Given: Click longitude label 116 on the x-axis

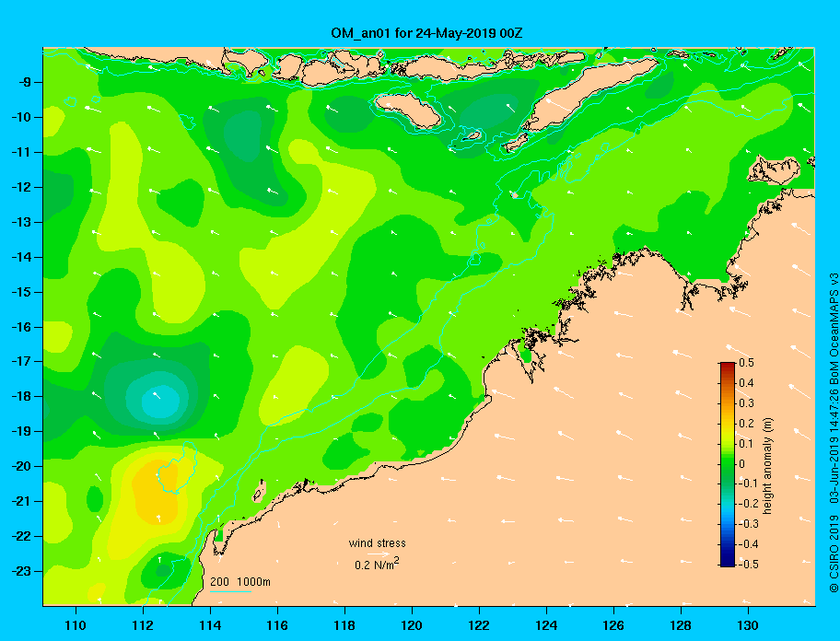Looking at the screenshot, I should coord(277,625).
